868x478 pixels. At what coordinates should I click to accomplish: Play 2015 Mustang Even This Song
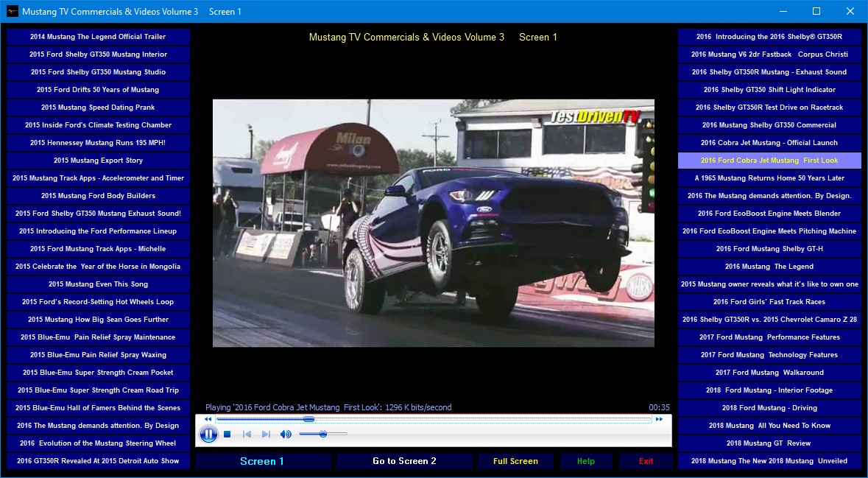coord(98,284)
